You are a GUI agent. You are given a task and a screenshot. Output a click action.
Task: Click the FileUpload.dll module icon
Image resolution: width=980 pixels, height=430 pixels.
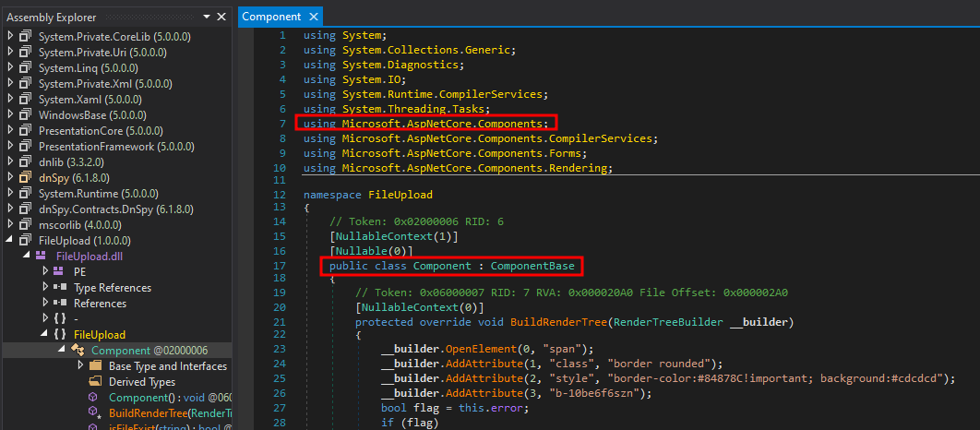[x=42, y=256]
